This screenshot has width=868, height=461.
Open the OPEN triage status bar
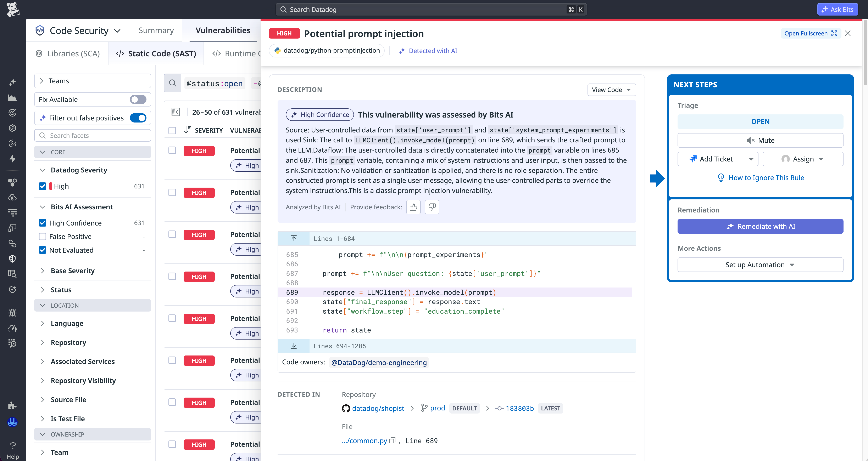click(x=760, y=121)
